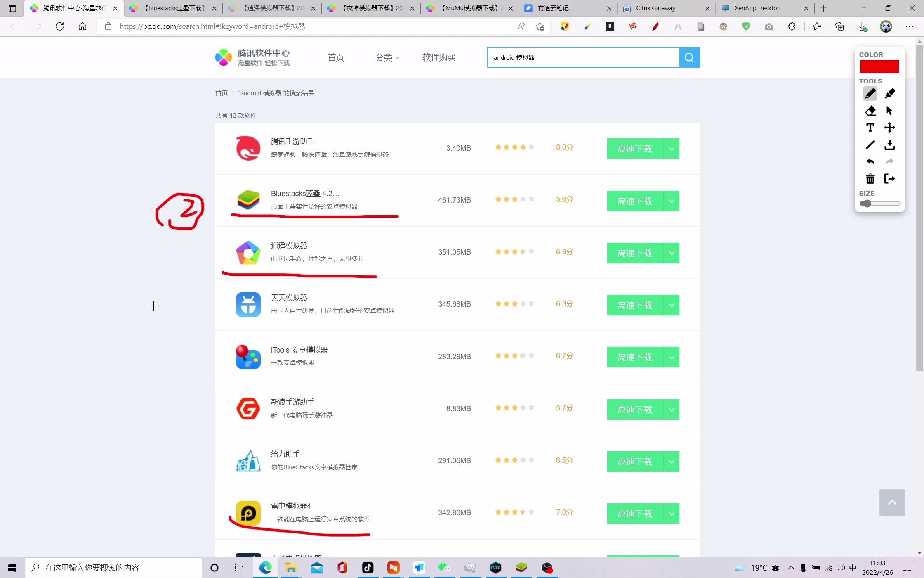Select the move/arrow tool icon

click(x=889, y=111)
